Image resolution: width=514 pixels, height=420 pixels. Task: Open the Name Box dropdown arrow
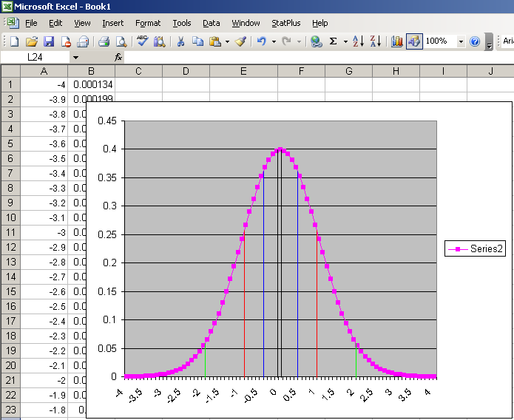pos(75,58)
